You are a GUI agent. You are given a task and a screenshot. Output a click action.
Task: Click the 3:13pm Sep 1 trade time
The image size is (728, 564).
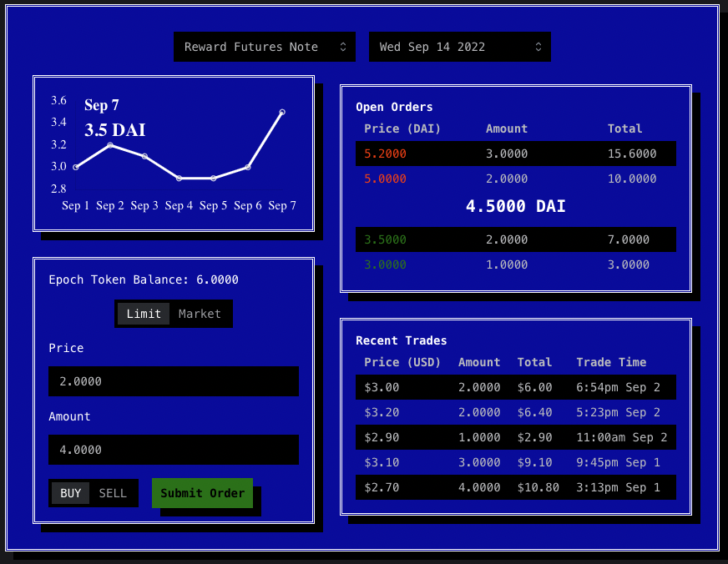point(619,487)
